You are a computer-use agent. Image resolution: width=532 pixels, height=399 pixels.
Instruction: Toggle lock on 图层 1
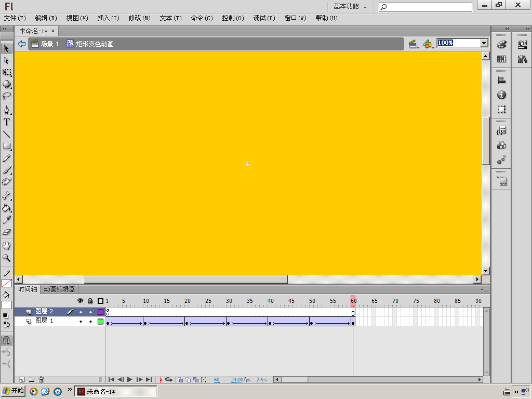[x=90, y=321]
